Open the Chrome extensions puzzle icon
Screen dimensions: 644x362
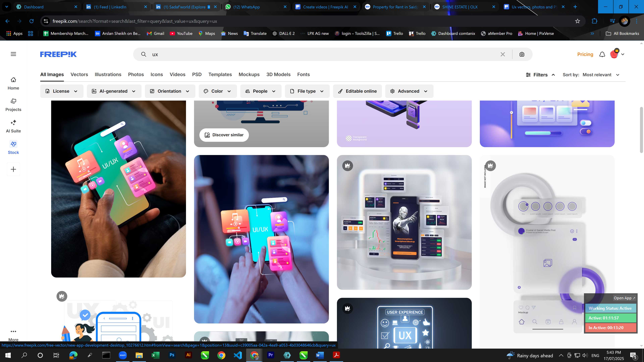(x=595, y=21)
